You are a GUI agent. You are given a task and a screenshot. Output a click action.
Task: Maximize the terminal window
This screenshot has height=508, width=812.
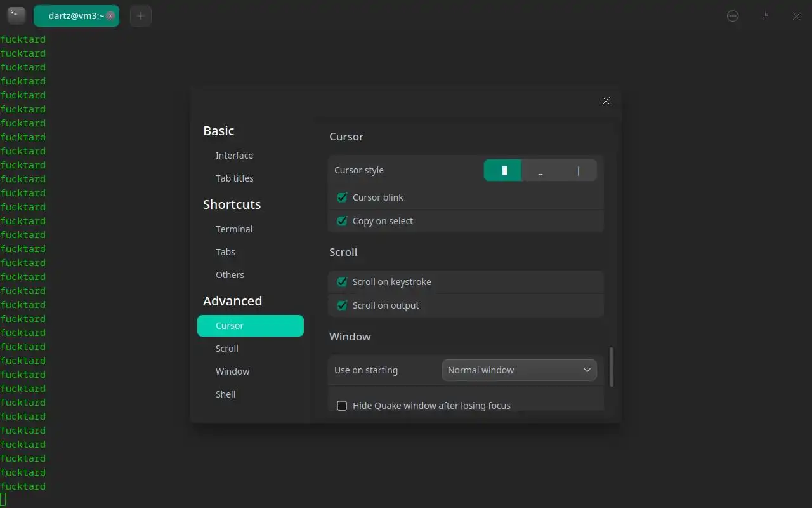(764, 16)
